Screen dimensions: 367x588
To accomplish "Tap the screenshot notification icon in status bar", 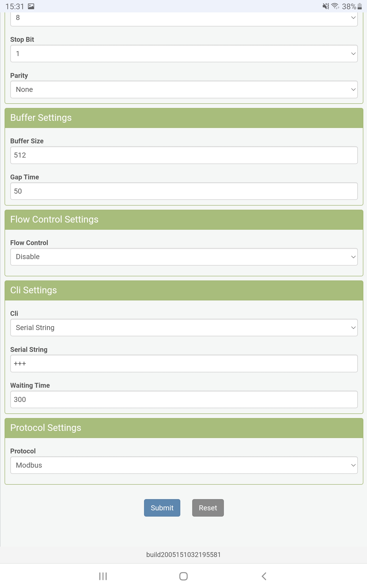I will pos(31,6).
